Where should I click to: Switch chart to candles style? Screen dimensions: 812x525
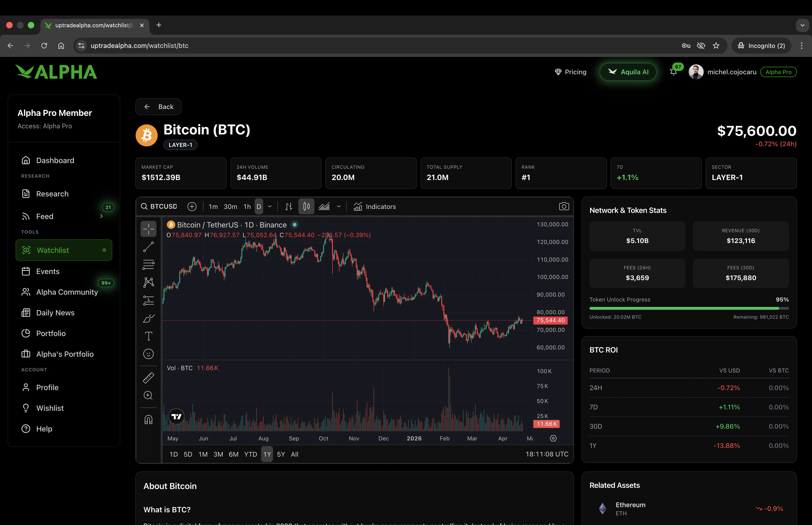(x=306, y=207)
